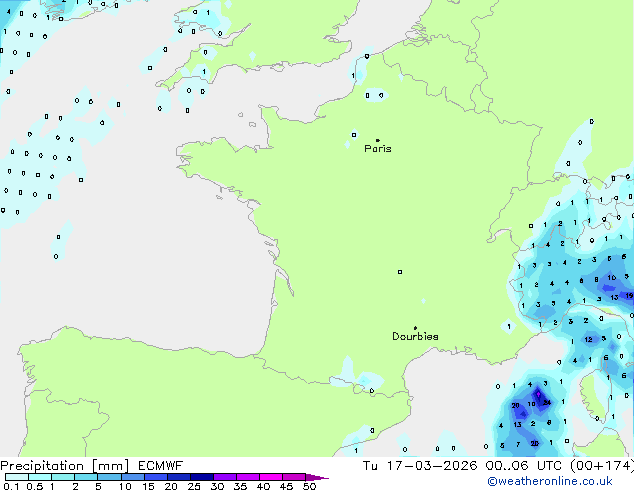Click the Dourbies city label
The width and height of the screenshot is (634, 490).
click(x=415, y=336)
